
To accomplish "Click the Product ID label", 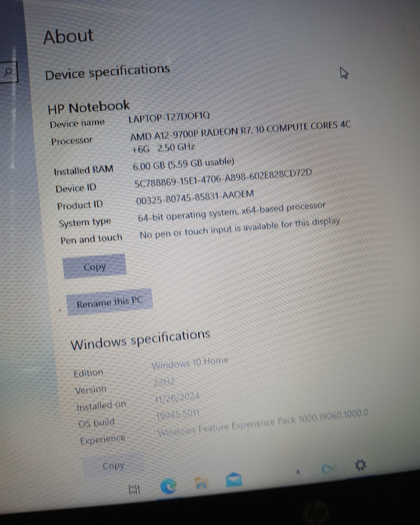I will [80, 205].
